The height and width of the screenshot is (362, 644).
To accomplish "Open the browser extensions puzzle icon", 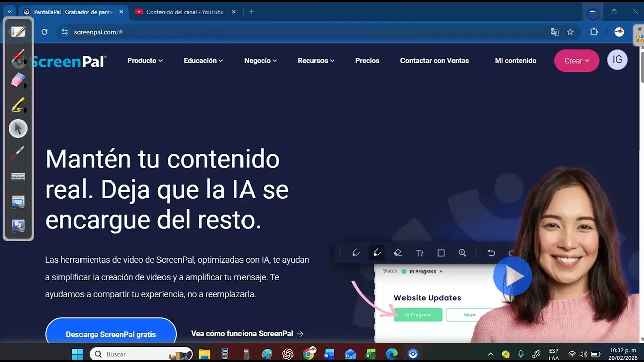I will point(594,32).
